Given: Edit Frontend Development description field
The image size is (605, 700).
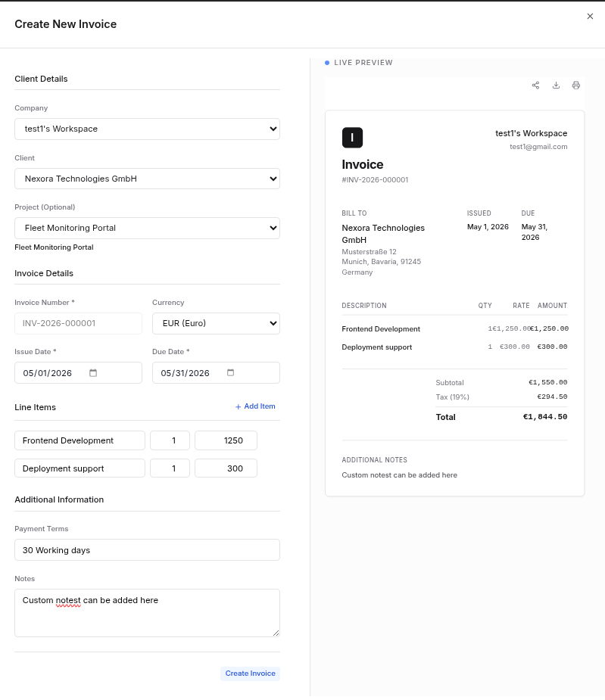Looking at the screenshot, I should click(x=80, y=440).
